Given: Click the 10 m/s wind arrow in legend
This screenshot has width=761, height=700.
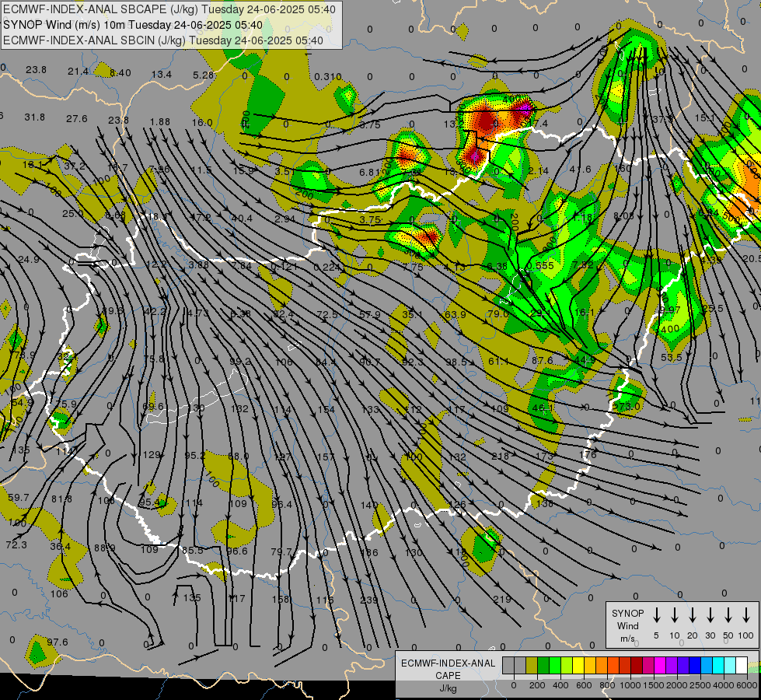Looking at the screenshot, I should (x=674, y=615).
